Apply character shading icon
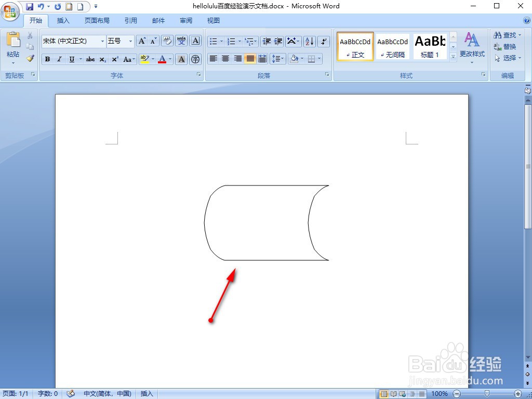This screenshot has width=532, height=399. pos(181,59)
